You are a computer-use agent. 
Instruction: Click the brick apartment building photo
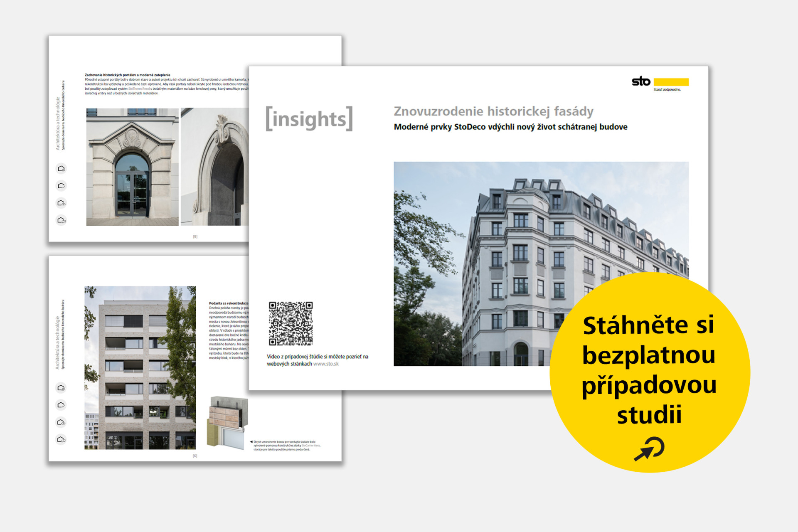click(x=140, y=367)
